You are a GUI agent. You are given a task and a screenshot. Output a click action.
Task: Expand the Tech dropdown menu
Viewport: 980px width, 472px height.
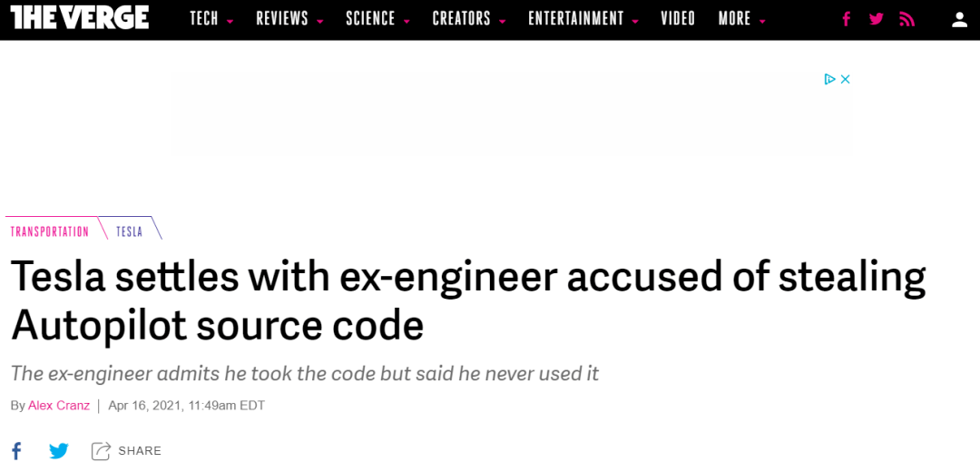point(211,19)
